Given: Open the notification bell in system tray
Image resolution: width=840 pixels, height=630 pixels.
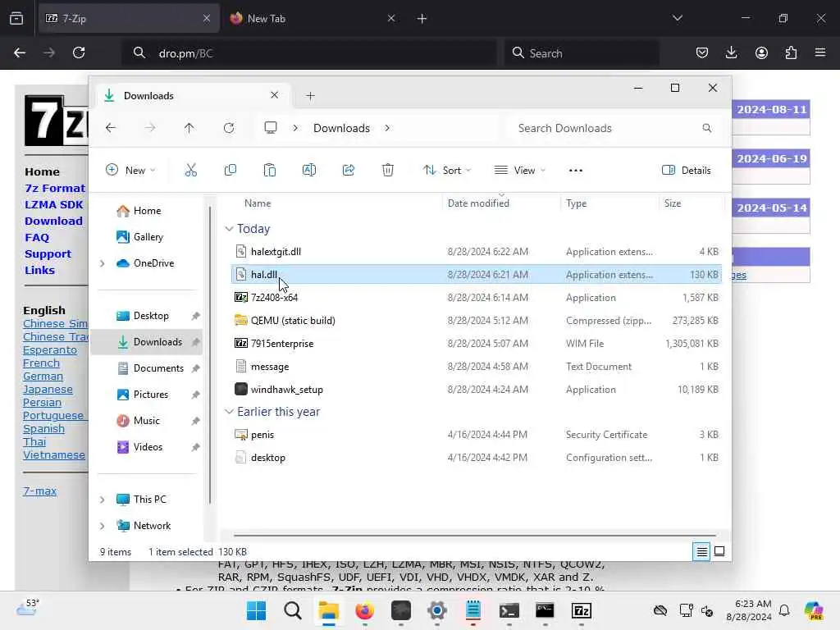Looking at the screenshot, I should pos(784,610).
